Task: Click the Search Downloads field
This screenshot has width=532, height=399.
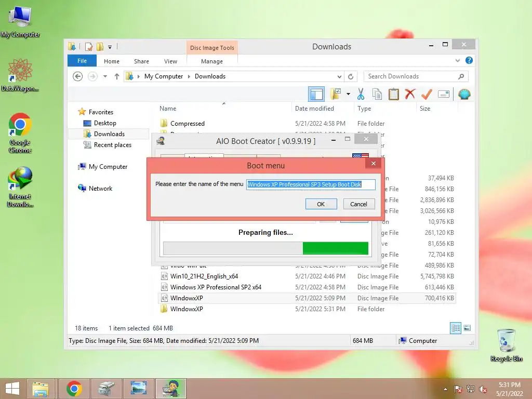Action: (x=416, y=76)
